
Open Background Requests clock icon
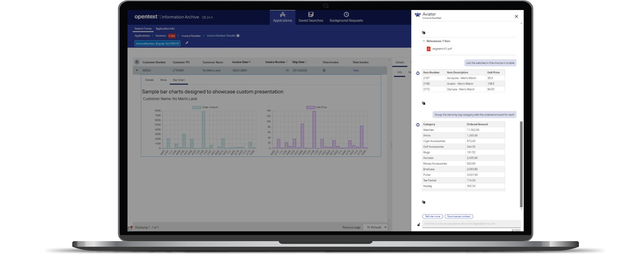(x=346, y=15)
